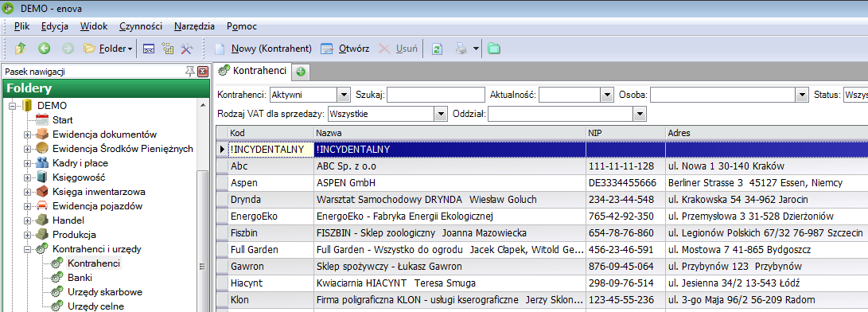
Task: Open the Pomoc menu
Action: [241, 26]
